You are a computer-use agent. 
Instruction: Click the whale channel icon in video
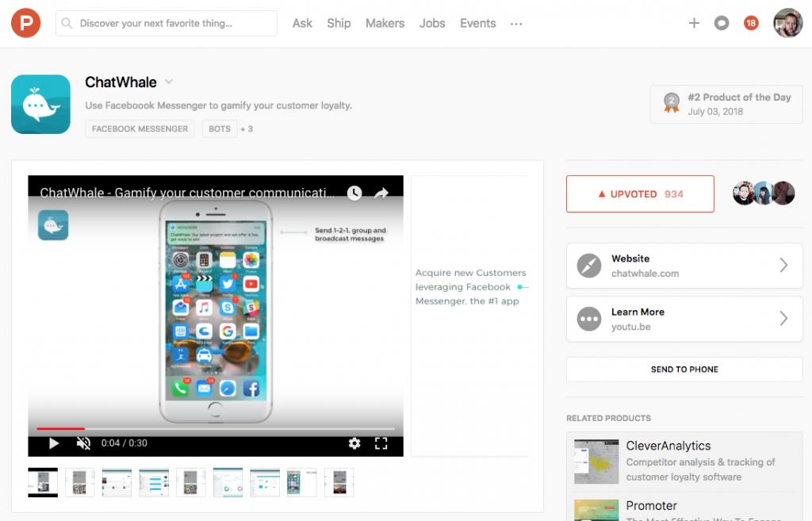click(x=53, y=225)
